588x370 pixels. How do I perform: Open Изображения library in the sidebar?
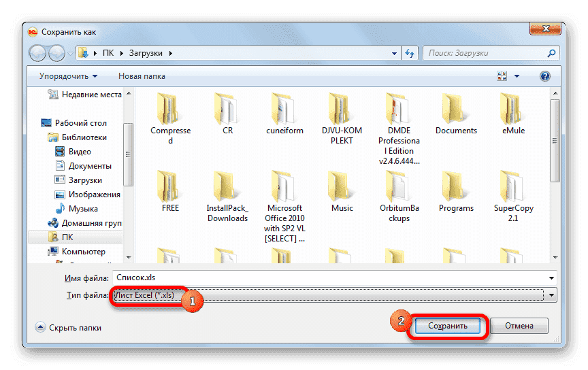87,195
